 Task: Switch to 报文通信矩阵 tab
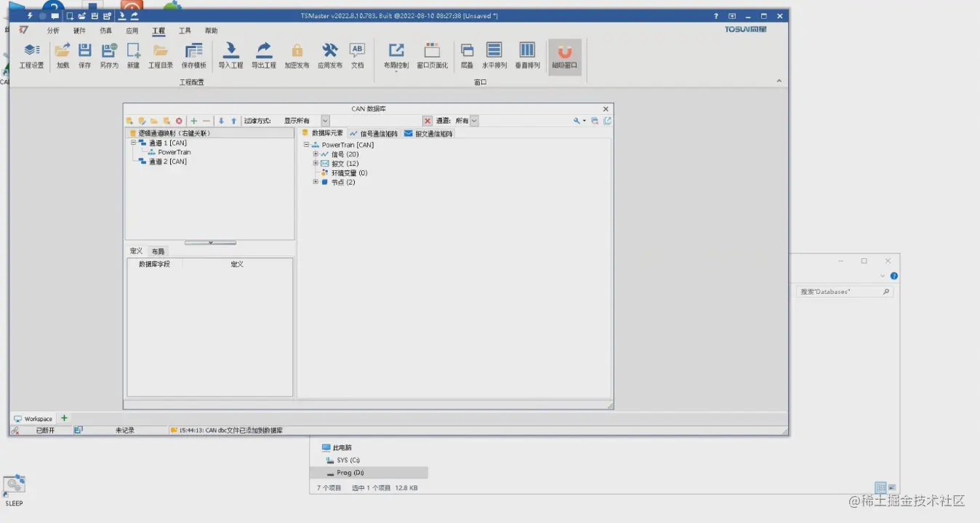(x=429, y=134)
